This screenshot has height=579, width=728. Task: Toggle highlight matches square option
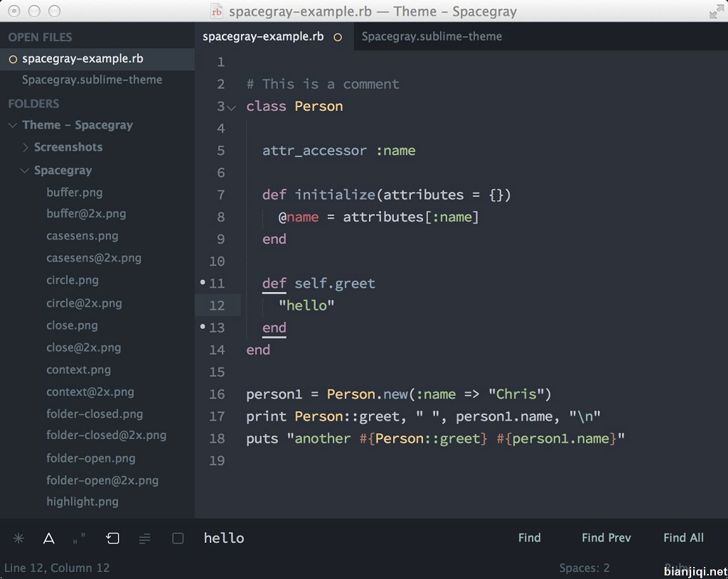[x=178, y=539]
